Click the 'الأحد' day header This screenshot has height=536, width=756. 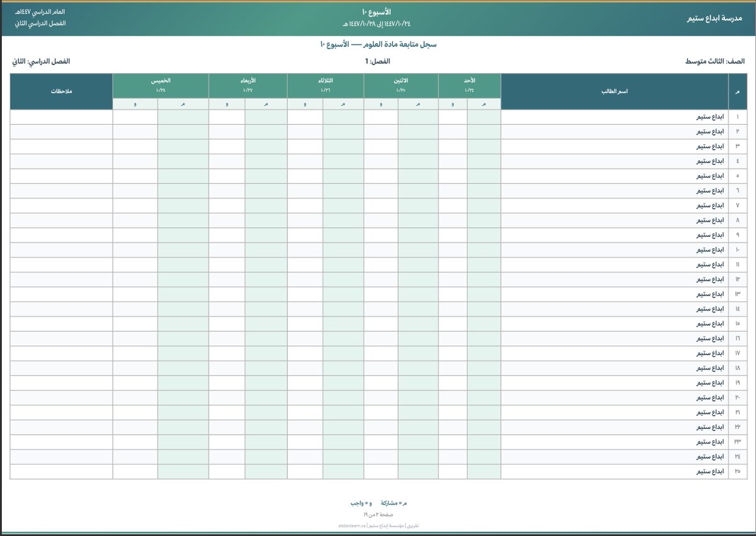[469, 81]
